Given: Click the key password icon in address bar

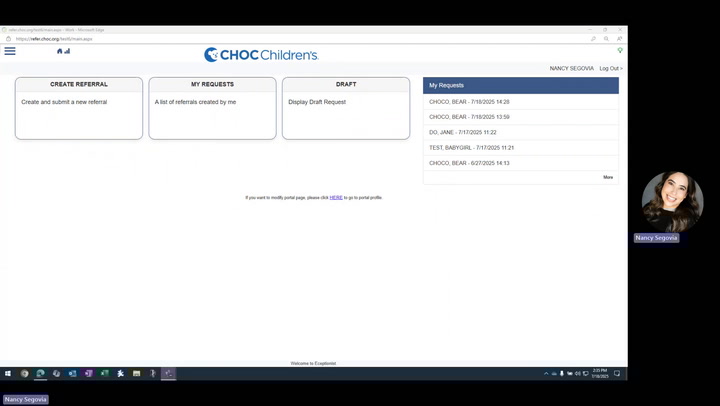Looking at the screenshot, I should click(x=593, y=39).
